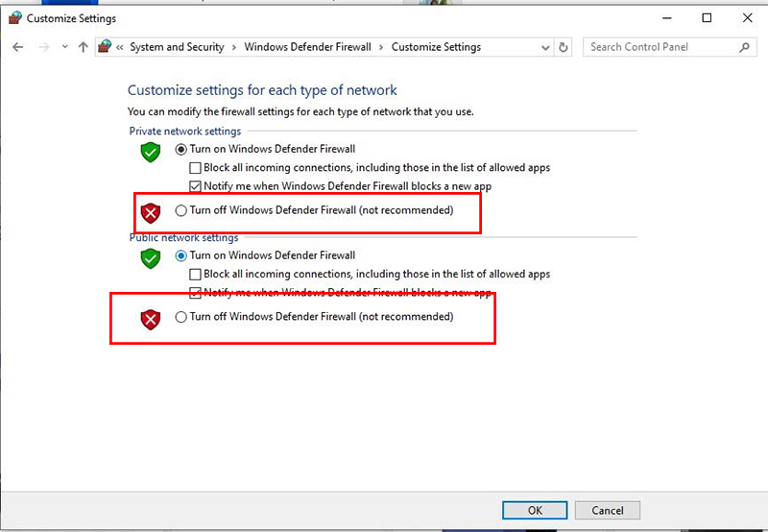Open the recent locations dropdown arrow
The image size is (768, 532).
tap(64, 47)
